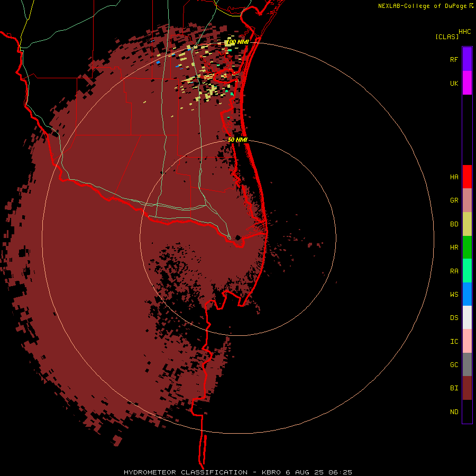Click the DS white legend swatch

[x=467, y=317]
